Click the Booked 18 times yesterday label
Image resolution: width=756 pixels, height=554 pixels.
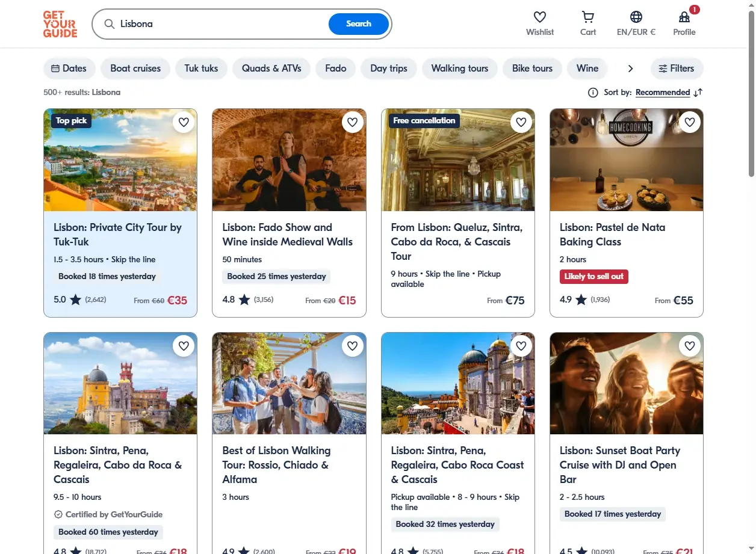tap(107, 277)
